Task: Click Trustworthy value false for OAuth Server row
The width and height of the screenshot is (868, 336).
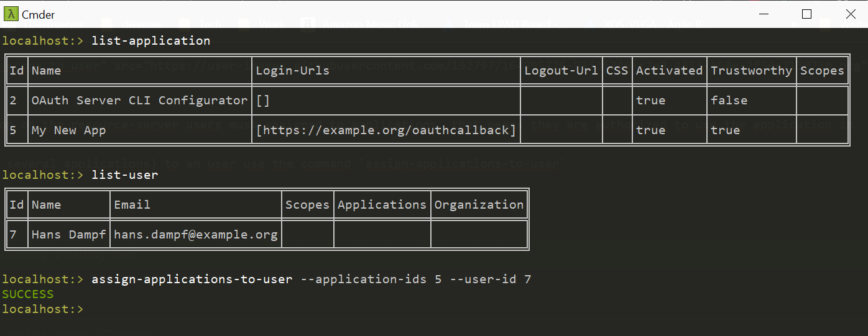Action: tap(729, 101)
